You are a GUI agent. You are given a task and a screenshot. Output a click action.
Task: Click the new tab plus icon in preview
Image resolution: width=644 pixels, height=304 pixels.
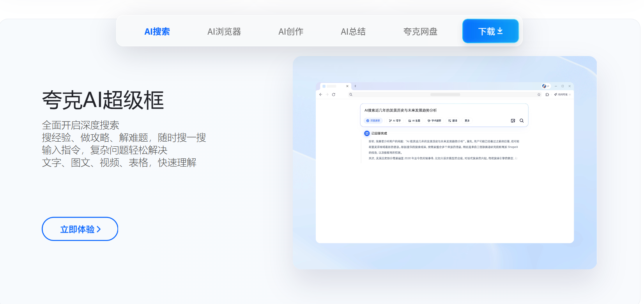click(355, 86)
